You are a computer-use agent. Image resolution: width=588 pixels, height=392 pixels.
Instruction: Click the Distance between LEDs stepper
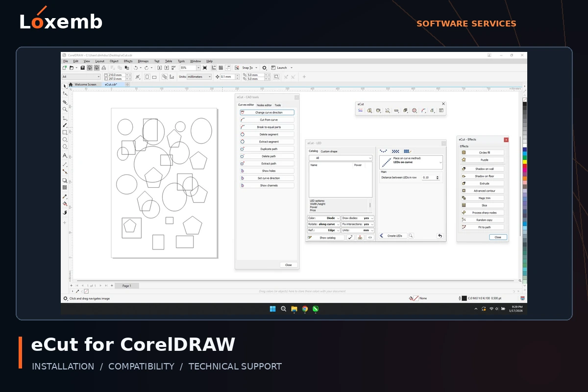click(x=438, y=177)
